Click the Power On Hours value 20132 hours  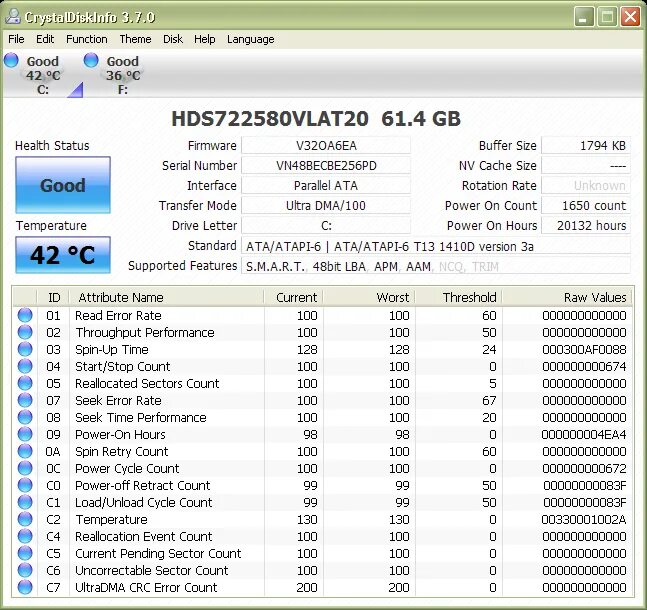586,225
